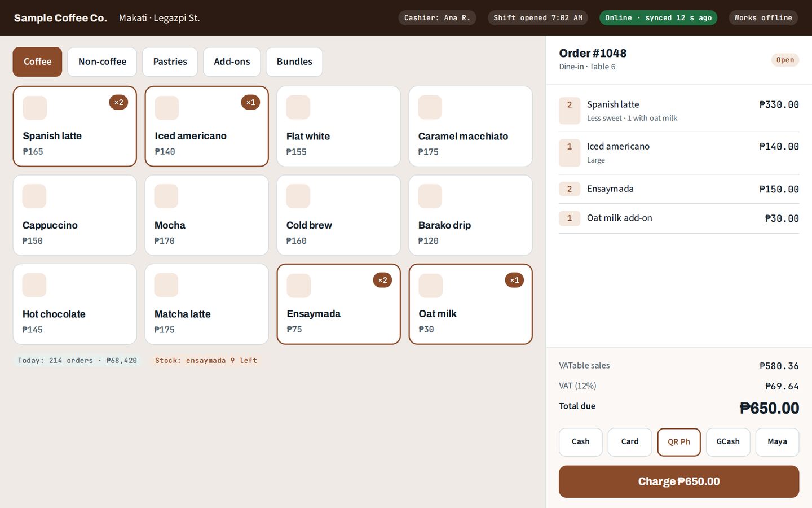Add an Iced americano to the order
Image resolution: width=812 pixels, height=508 pixels.
point(207,126)
